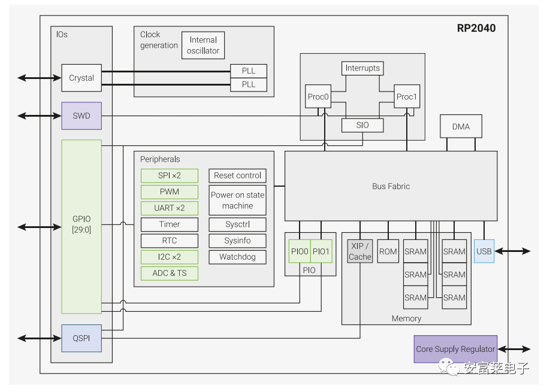547x392 pixels.
Task: Select the USB block in Memory row
Action: pyautogui.click(x=484, y=251)
